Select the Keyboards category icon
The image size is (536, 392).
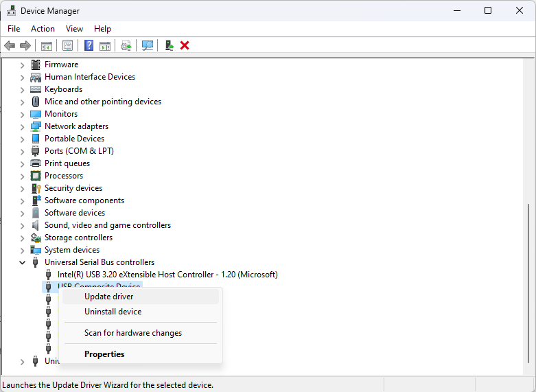tap(36, 89)
